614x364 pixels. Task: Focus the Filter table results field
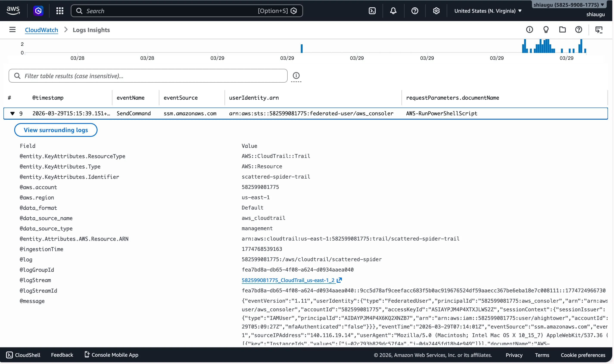point(148,76)
